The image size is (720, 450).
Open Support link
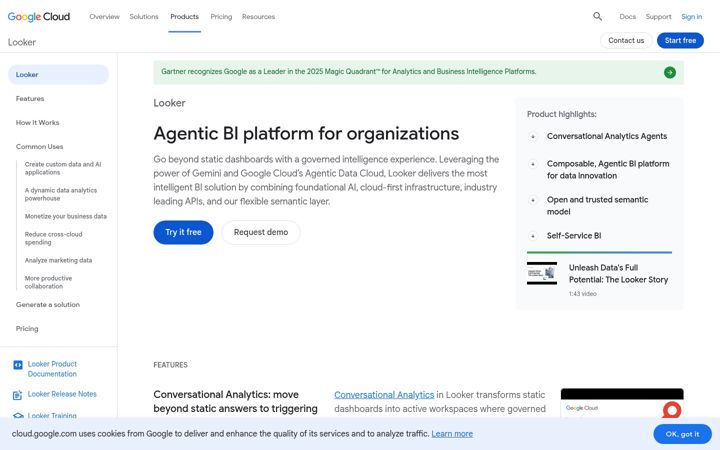point(658,17)
